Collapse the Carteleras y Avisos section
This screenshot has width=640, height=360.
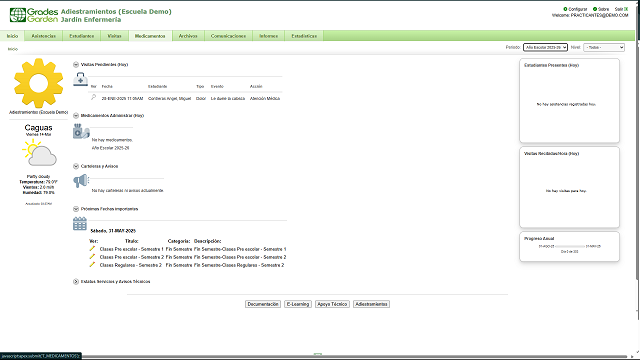(76, 166)
